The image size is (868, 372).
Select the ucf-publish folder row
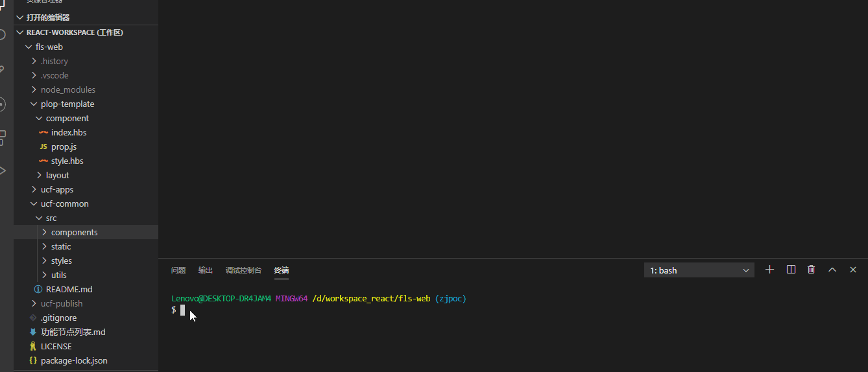pyautogui.click(x=86, y=303)
